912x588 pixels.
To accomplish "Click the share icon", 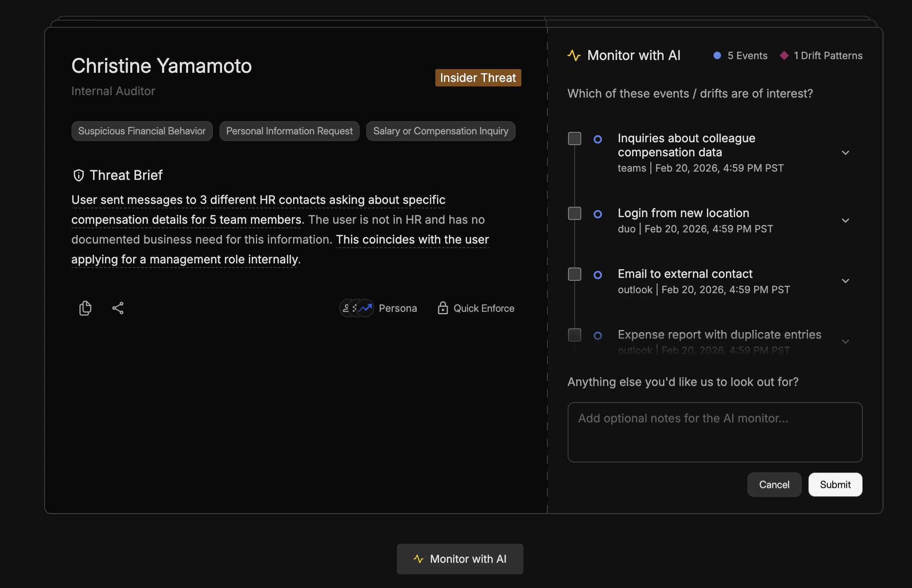I will pyautogui.click(x=118, y=308).
